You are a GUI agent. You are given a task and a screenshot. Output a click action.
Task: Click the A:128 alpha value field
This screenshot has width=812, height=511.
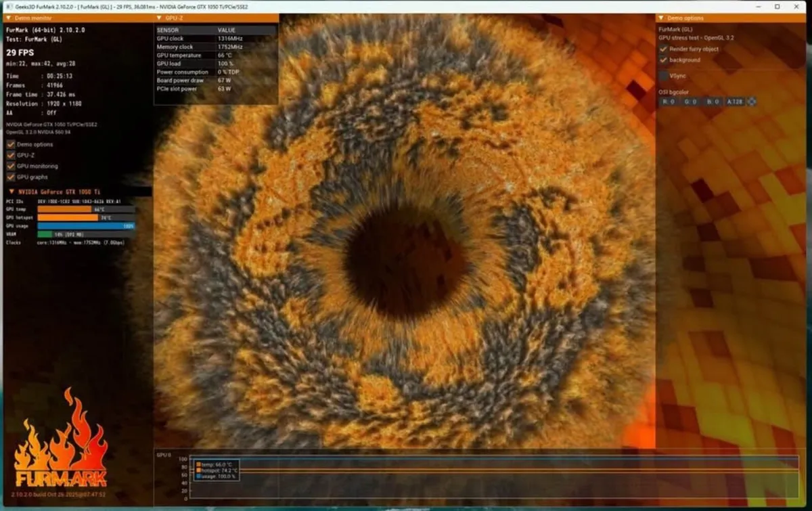734,102
